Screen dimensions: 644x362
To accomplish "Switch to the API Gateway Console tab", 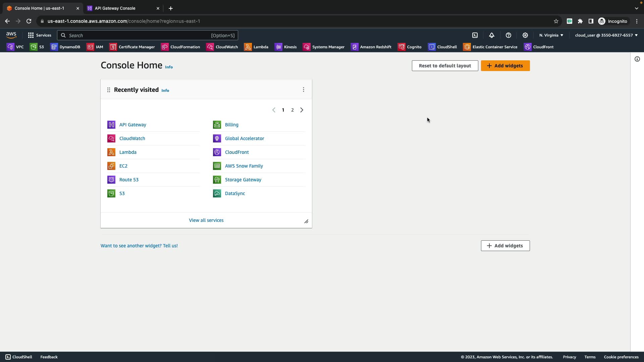I will [115, 8].
